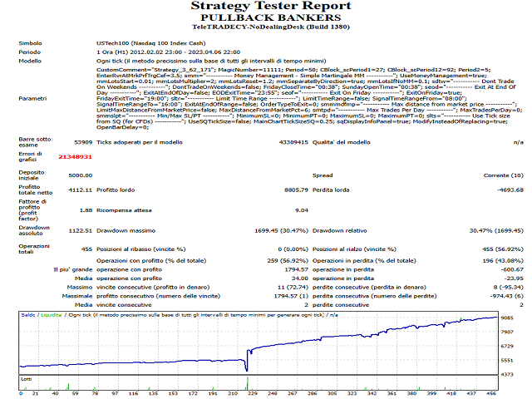Click the TeleTRADECY-NoDealingDesk build text
Screen dimensions: 532x399
265,28
